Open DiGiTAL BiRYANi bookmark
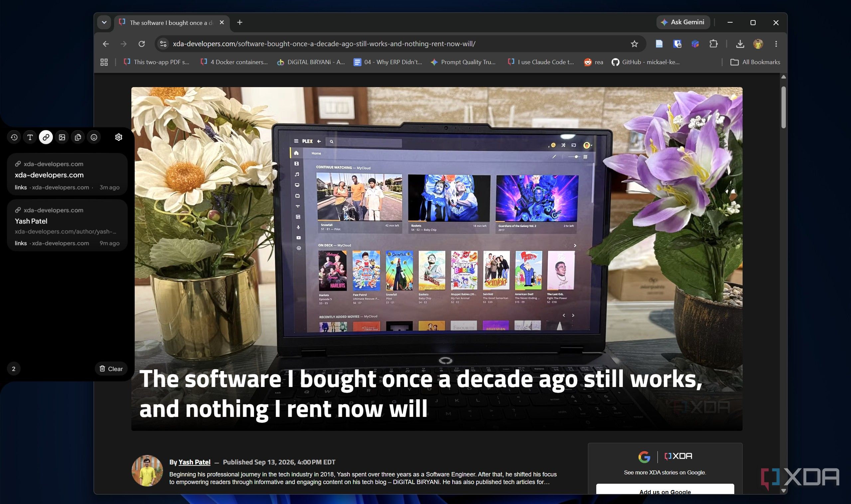Image resolution: width=851 pixels, height=504 pixels. [x=311, y=62]
